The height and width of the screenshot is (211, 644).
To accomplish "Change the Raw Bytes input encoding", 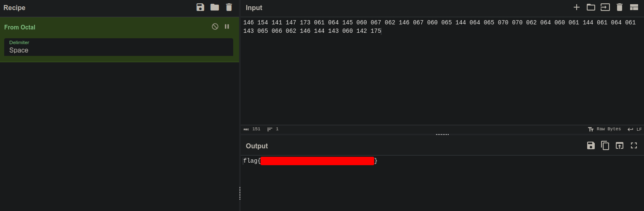I will click(x=604, y=129).
